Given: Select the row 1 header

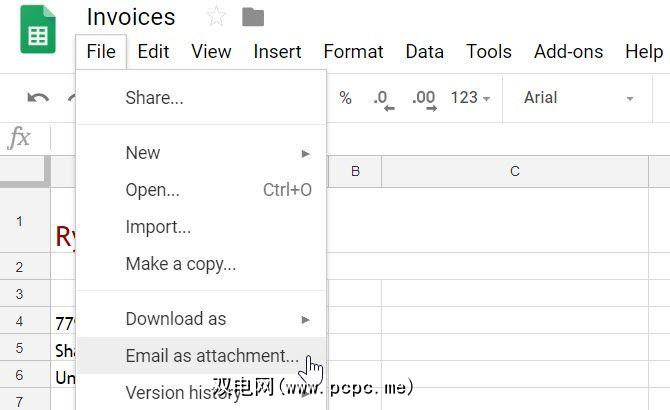Looking at the screenshot, I should (19, 219).
